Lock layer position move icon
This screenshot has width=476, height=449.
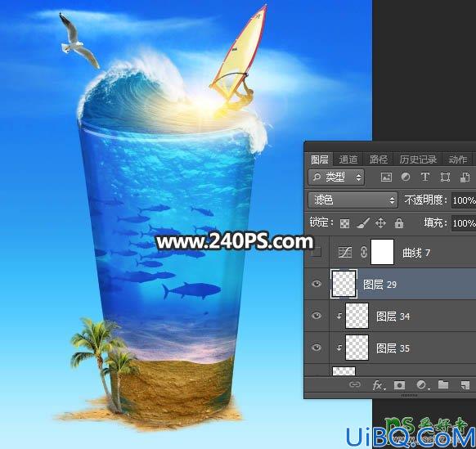(x=380, y=223)
